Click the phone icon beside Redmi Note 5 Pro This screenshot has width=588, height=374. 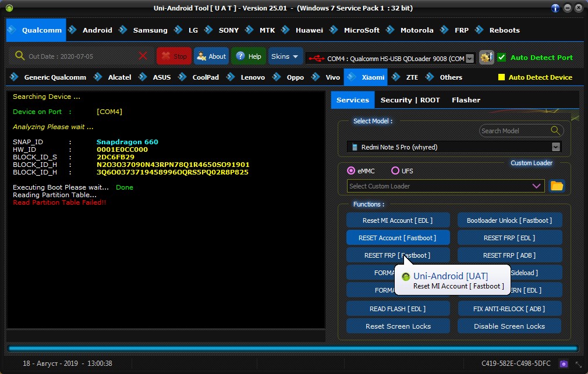[355, 147]
